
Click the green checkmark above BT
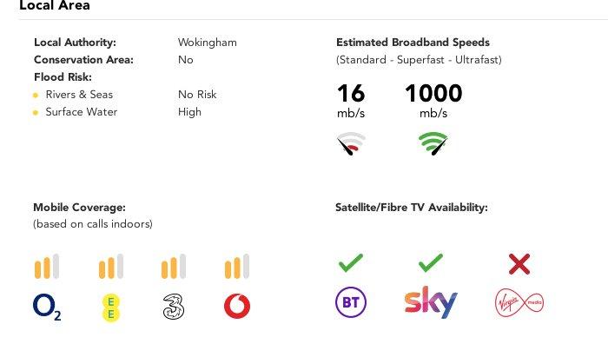point(351,263)
